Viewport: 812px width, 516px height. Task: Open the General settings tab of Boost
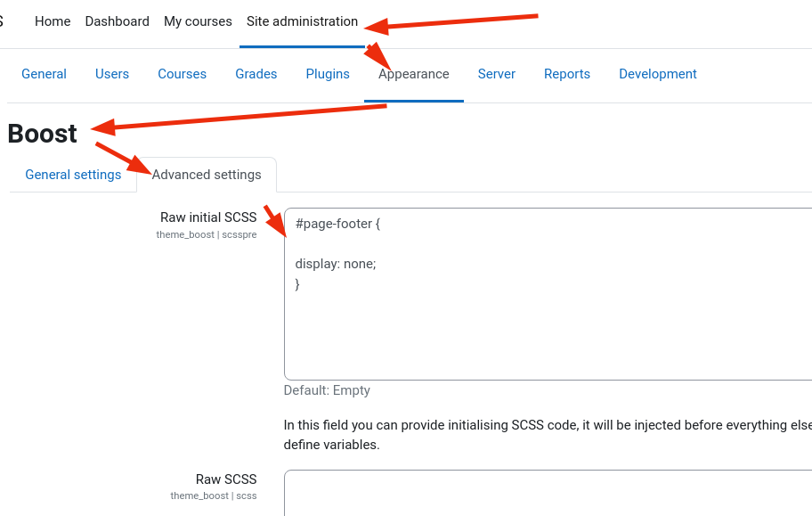73,175
